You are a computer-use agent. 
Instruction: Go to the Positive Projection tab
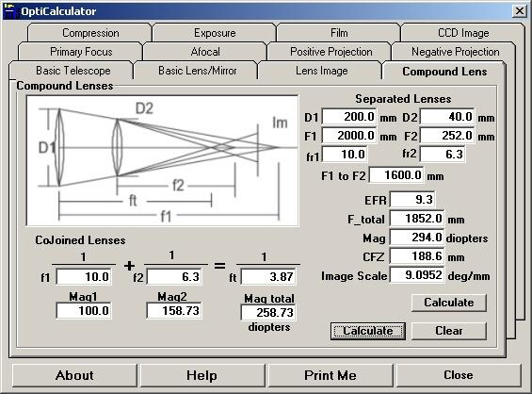point(330,52)
